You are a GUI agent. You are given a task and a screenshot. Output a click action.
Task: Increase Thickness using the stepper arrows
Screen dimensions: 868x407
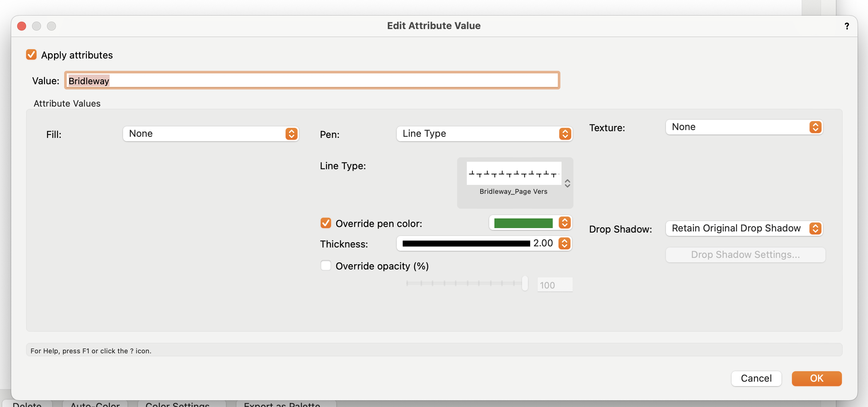pos(564,241)
